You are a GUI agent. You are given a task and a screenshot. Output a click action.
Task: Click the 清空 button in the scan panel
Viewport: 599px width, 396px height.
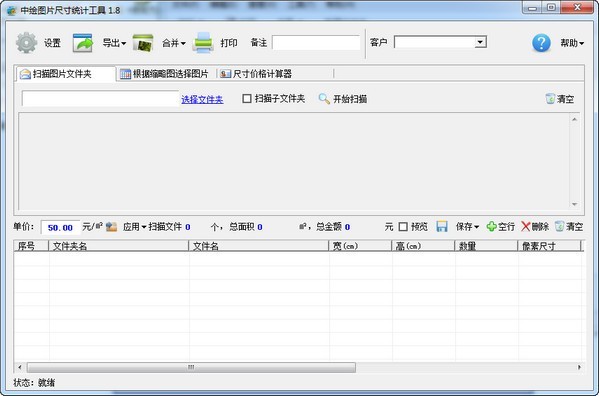[565, 99]
